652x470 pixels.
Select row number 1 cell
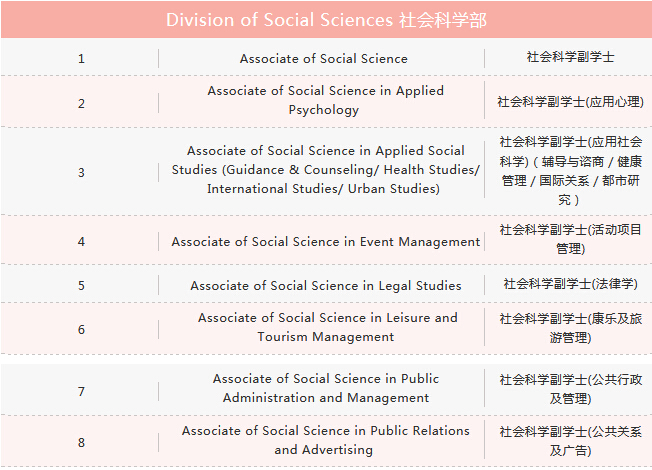pyautogui.click(x=81, y=59)
